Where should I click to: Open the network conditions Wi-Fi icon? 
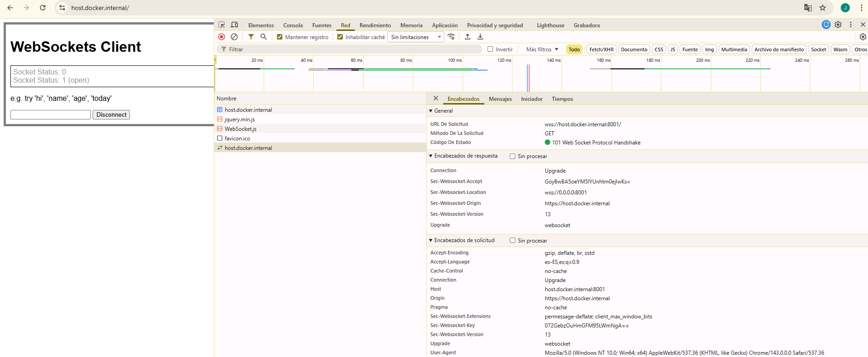451,37
